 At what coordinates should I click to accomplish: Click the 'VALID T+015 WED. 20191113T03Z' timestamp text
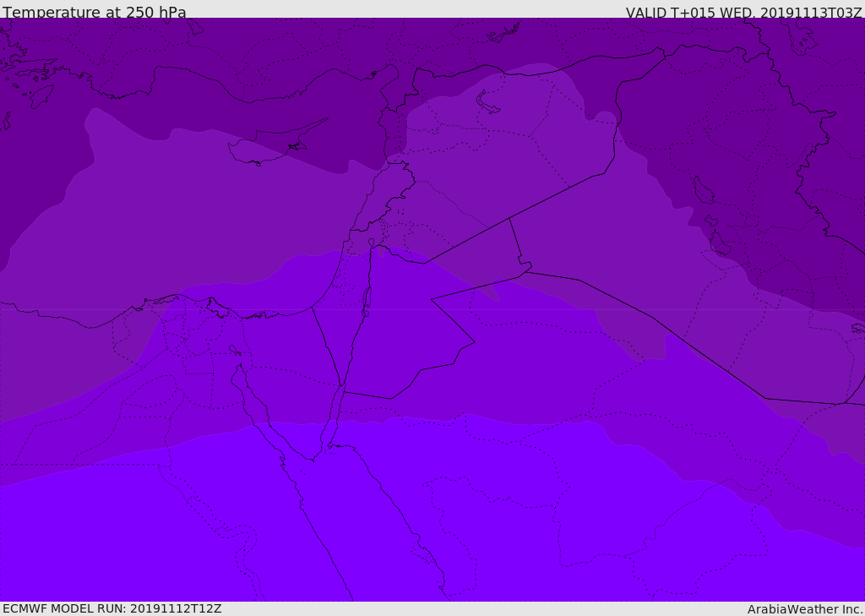(x=743, y=12)
